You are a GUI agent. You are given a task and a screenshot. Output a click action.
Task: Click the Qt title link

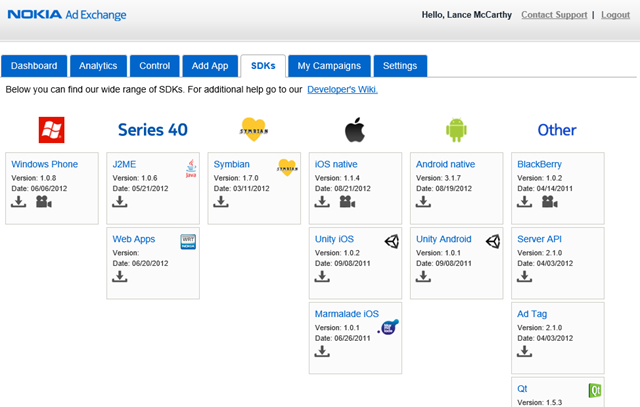click(x=522, y=389)
